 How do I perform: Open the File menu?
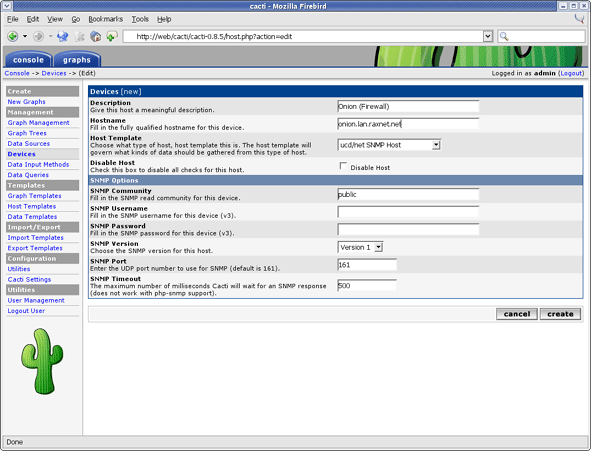coord(12,19)
